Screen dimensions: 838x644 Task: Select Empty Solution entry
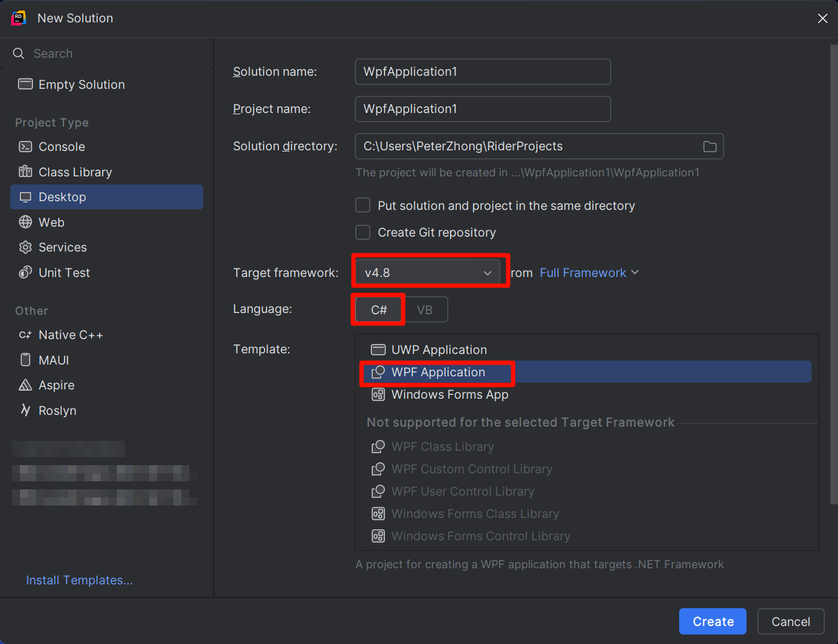107,84
